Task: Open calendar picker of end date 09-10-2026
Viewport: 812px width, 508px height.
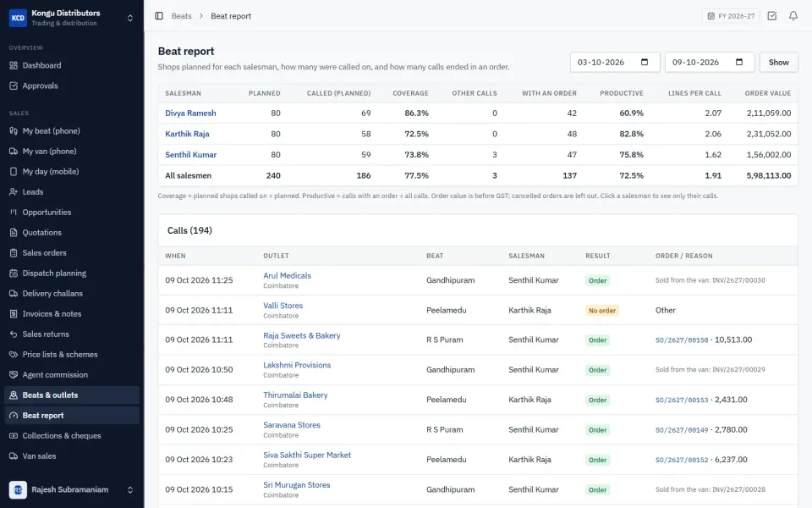Action: [x=739, y=62]
